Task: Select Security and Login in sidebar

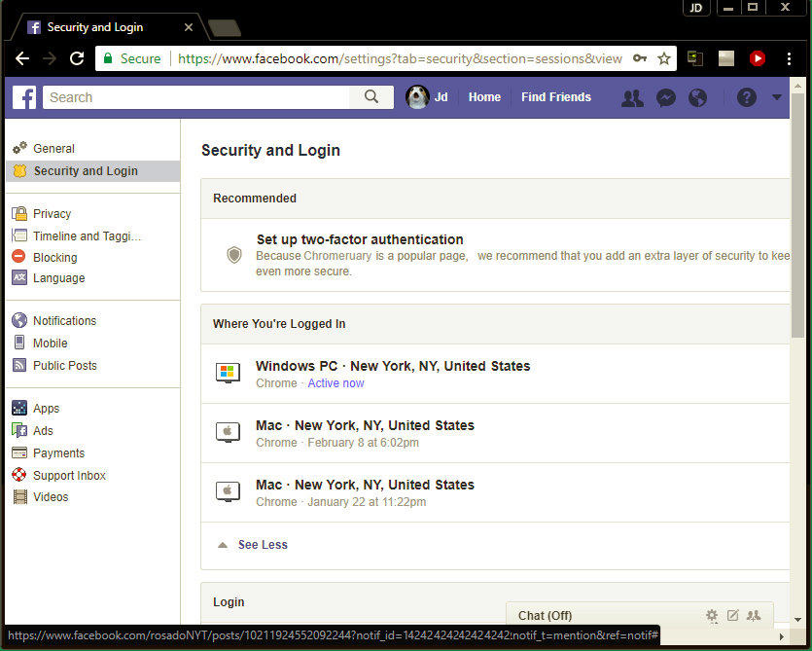Action: 93,171
